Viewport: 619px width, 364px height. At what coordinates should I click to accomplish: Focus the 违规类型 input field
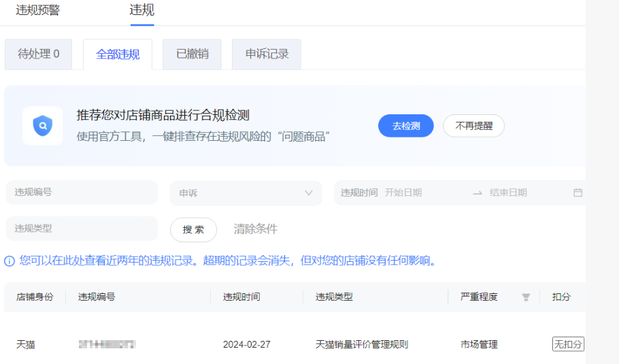(82, 229)
